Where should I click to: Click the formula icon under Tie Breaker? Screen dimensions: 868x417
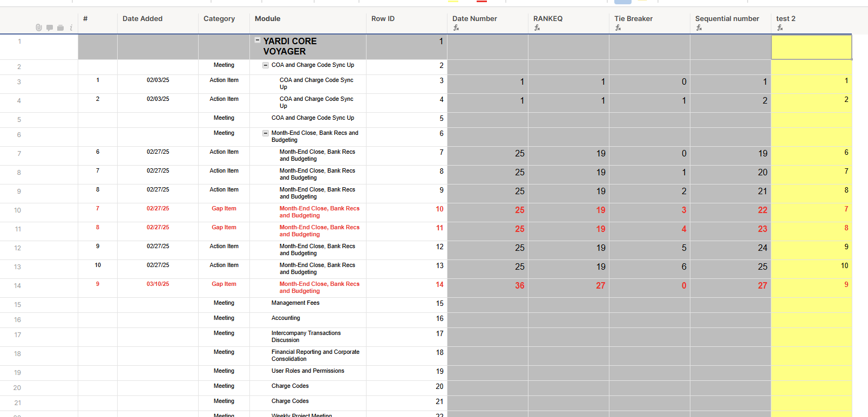point(618,28)
